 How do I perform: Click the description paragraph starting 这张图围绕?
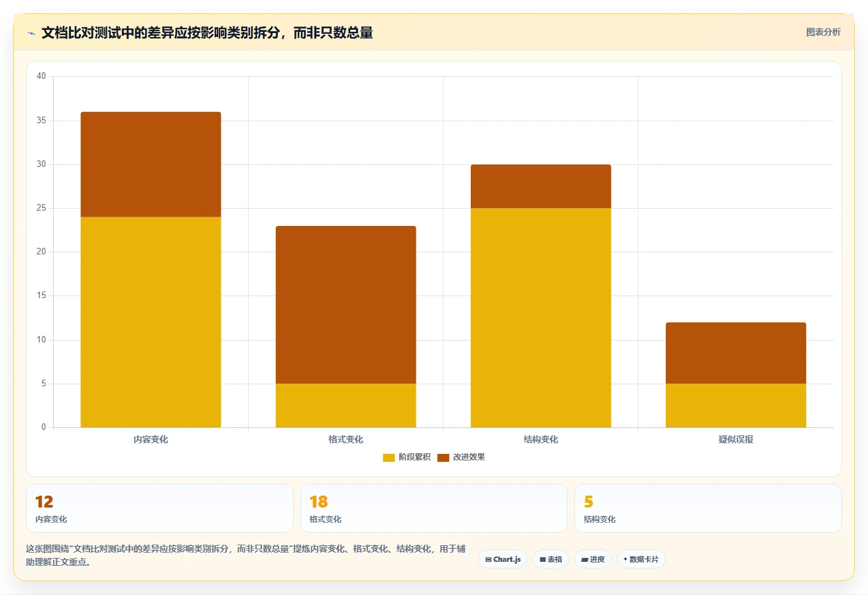click(246, 555)
